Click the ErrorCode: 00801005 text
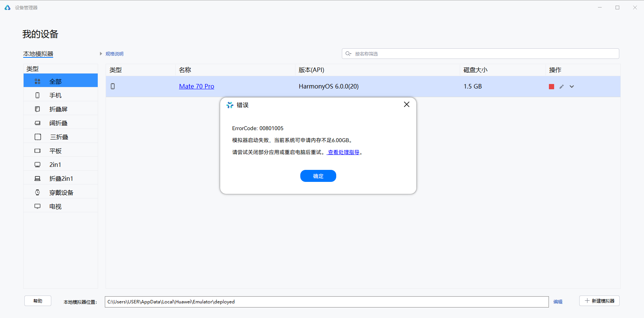The image size is (644, 318). pos(258,128)
